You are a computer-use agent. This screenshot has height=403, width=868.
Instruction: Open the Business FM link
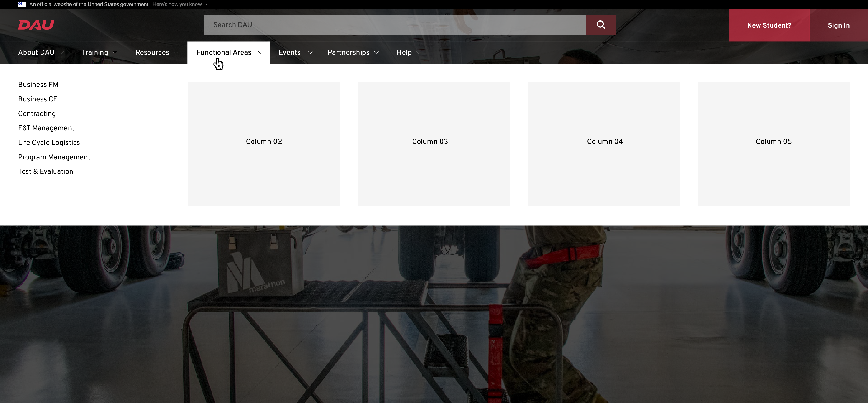click(x=38, y=85)
